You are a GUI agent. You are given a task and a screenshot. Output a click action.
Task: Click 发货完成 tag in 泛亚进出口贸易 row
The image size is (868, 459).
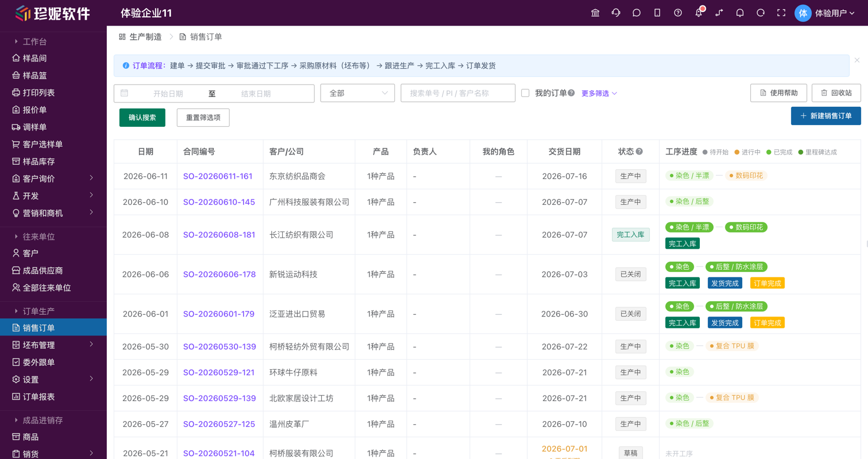click(725, 323)
